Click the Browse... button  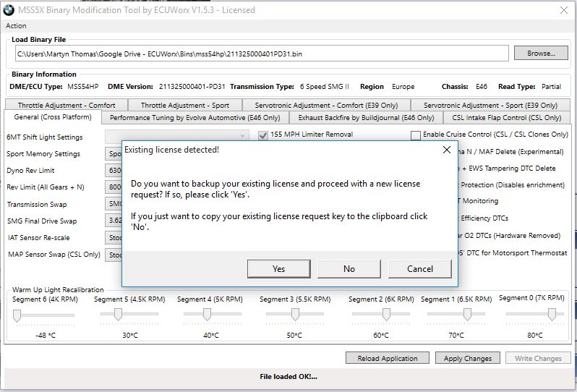click(x=541, y=54)
